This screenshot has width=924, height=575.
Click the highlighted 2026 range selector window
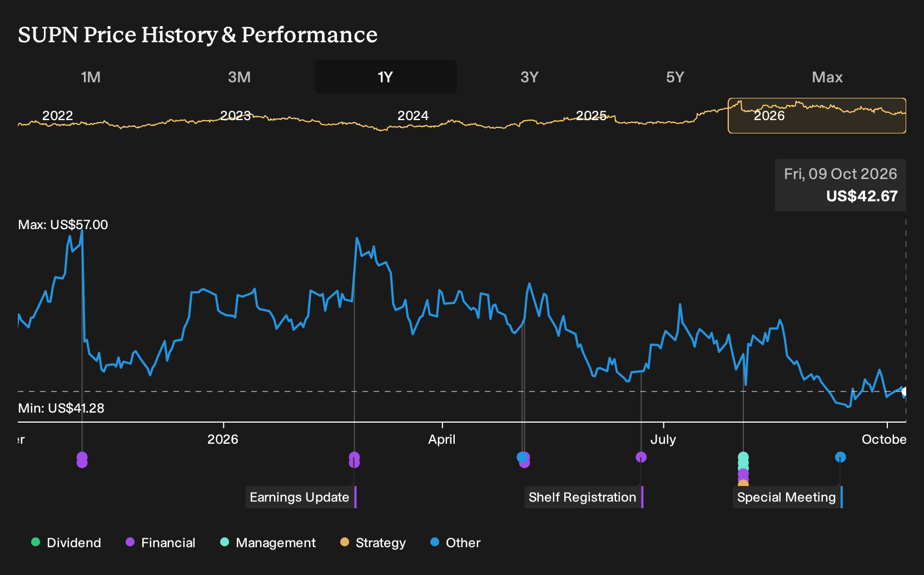[817, 116]
